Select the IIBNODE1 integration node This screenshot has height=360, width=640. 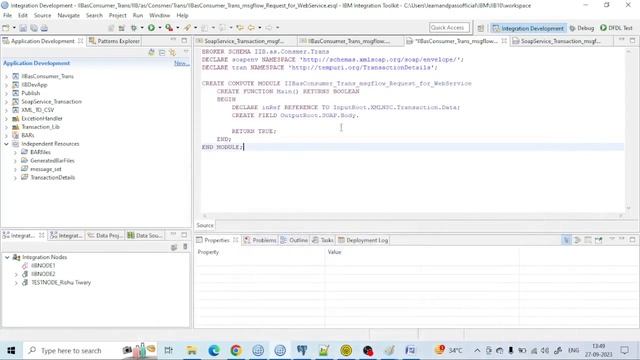tap(43, 265)
